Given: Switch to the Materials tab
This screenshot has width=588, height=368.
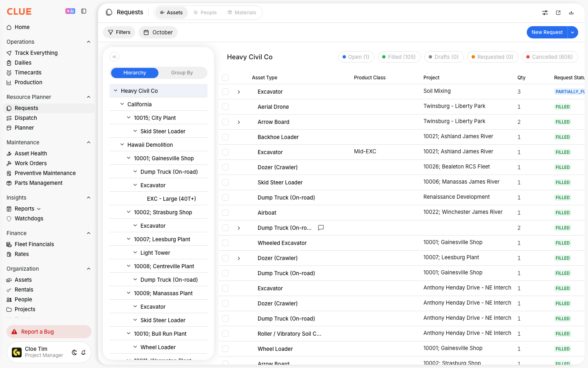Looking at the screenshot, I should tap(242, 13).
